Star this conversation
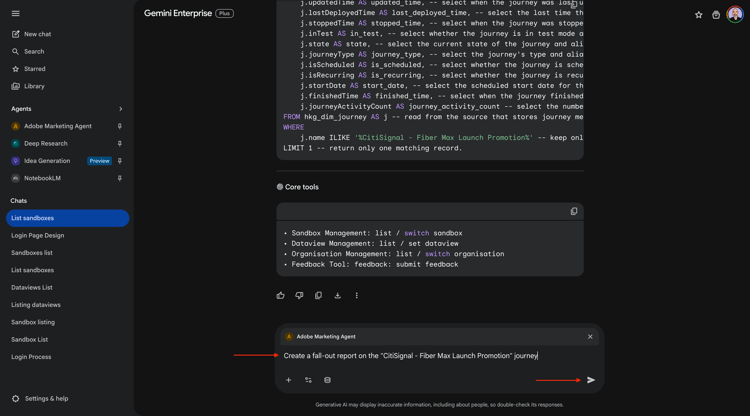This screenshot has height=416, width=750. pos(698,15)
